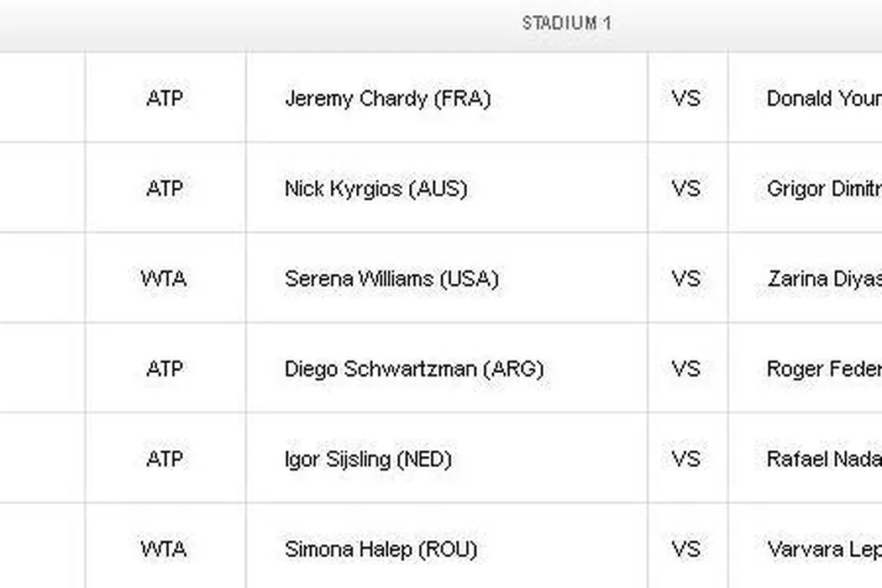Image resolution: width=882 pixels, height=588 pixels.
Task: Click ATP label in Chardy row
Action: click(x=165, y=98)
